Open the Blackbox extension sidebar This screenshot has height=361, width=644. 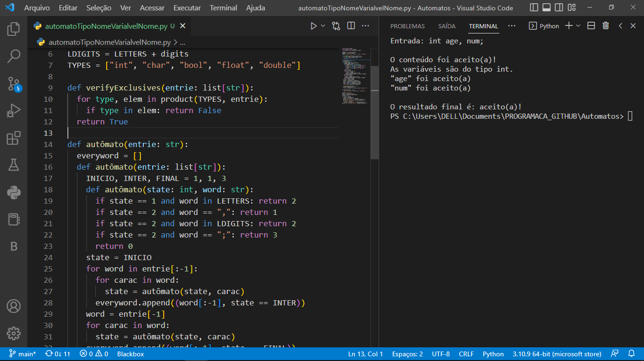[14, 246]
